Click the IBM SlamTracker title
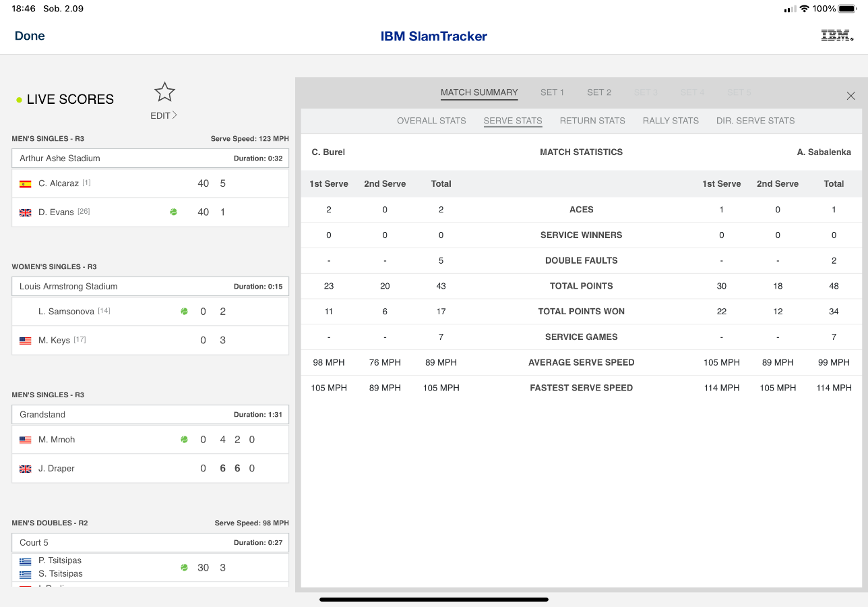The height and width of the screenshot is (607, 868). point(434,36)
